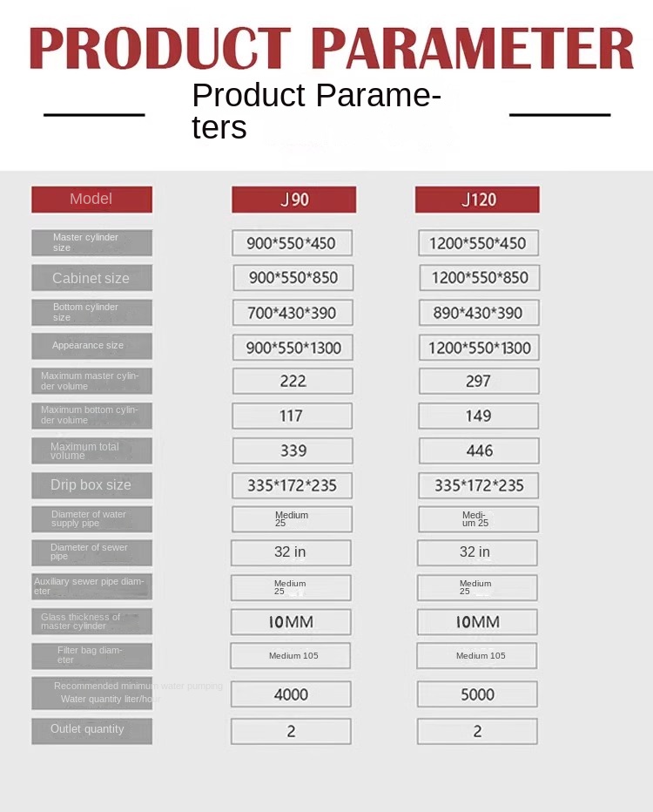Select the J120 model column header
Viewport: 653px width, 812px height.
pyautogui.click(x=477, y=200)
